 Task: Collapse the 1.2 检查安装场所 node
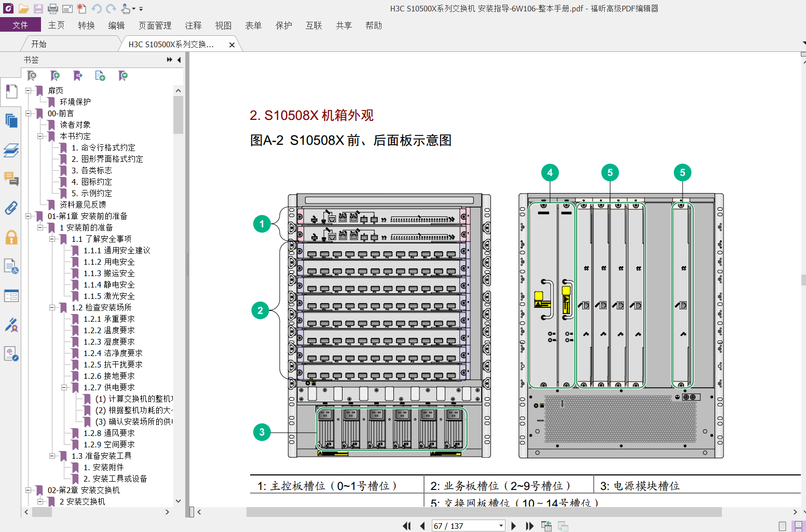(x=52, y=307)
